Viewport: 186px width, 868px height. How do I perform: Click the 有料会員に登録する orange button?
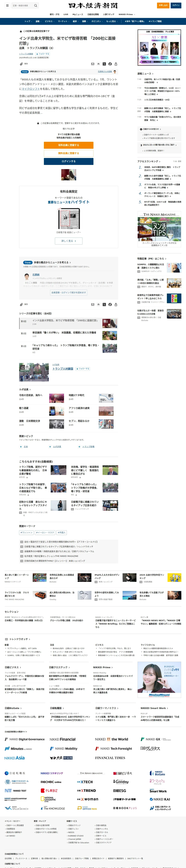pyautogui.click(x=69, y=145)
